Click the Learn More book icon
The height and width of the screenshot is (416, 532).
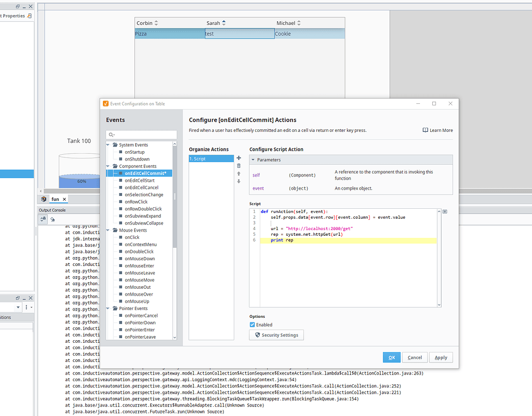424,130
